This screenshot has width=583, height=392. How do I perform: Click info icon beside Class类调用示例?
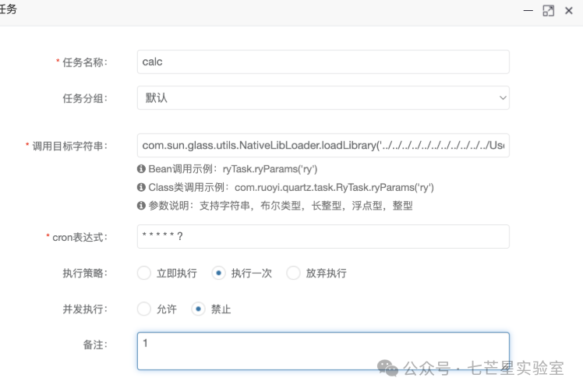[141, 187]
